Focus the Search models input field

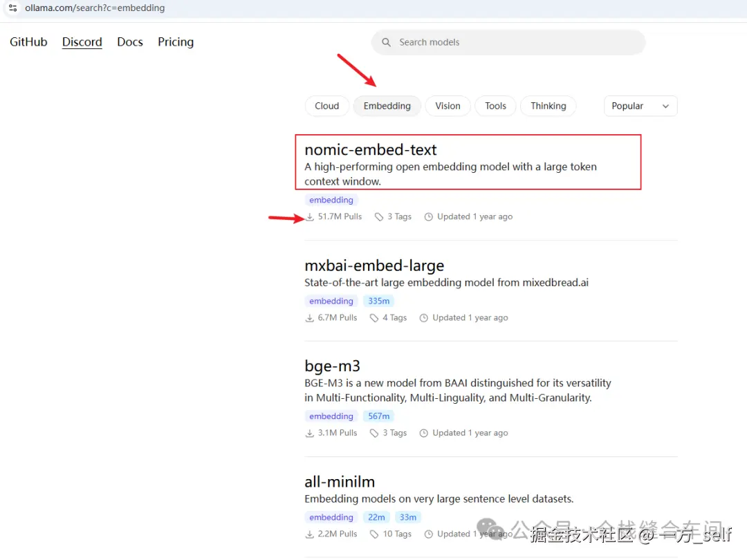pyautogui.click(x=508, y=42)
